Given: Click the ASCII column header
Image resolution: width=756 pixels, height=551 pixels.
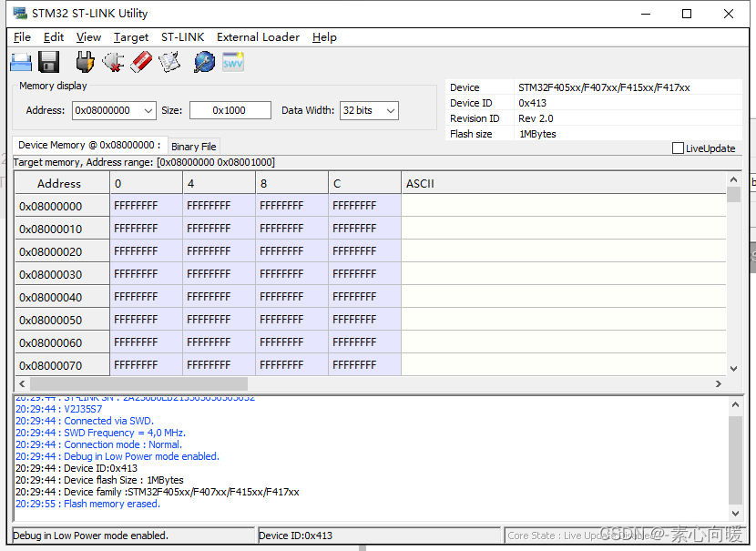Looking at the screenshot, I should click(563, 184).
